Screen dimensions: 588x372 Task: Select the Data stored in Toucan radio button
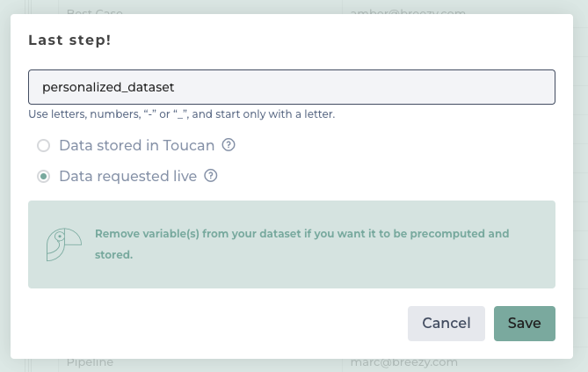pos(43,145)
